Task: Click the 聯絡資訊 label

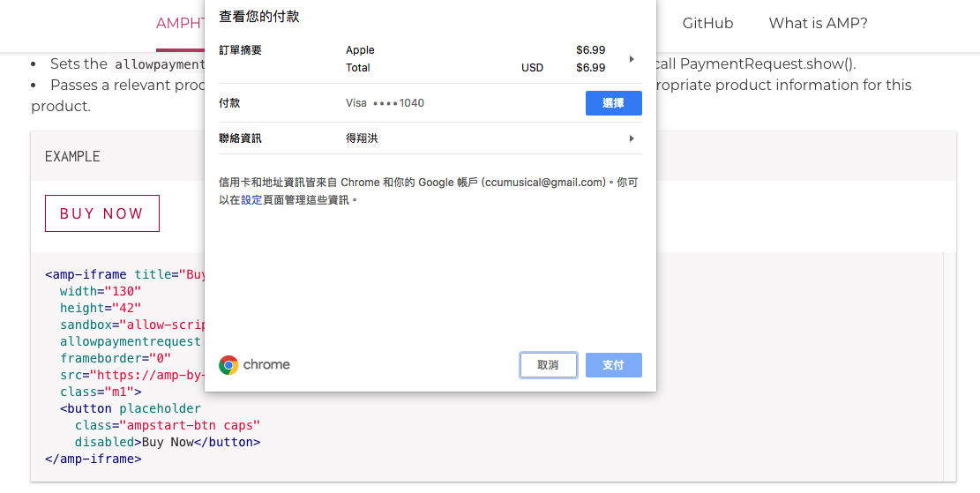Action: (240, 138)
